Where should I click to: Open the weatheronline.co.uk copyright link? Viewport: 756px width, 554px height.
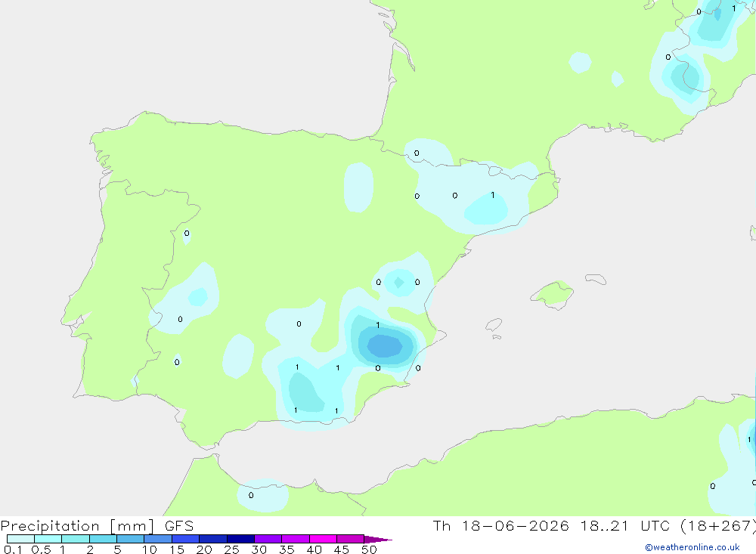click(692, 547)
